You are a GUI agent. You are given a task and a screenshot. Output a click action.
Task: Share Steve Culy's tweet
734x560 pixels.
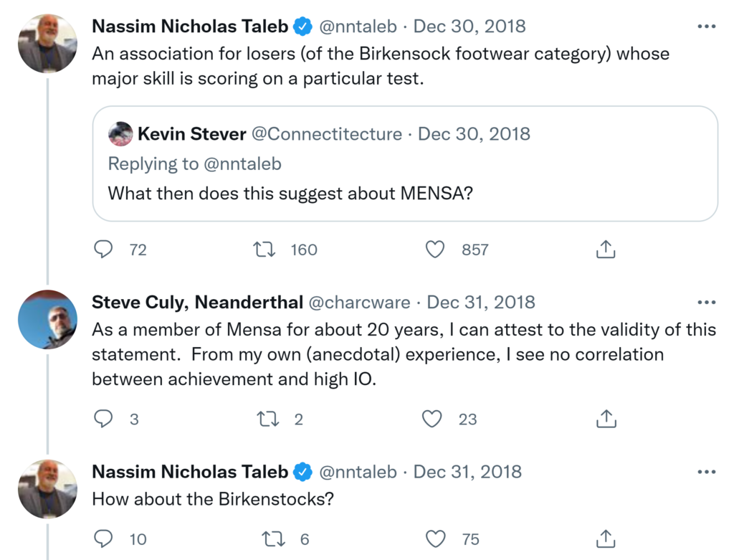pyautogui.click(x=606, y=419)
